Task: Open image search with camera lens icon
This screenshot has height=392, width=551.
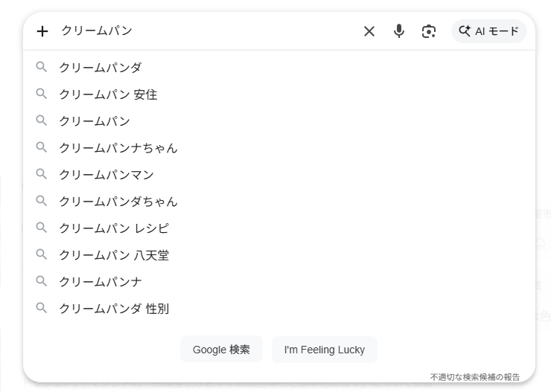Action: 428,31
